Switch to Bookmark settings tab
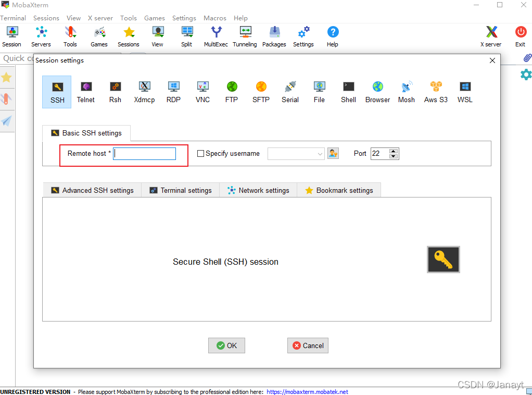The image size is (532, 395). (x=339, y=190)
